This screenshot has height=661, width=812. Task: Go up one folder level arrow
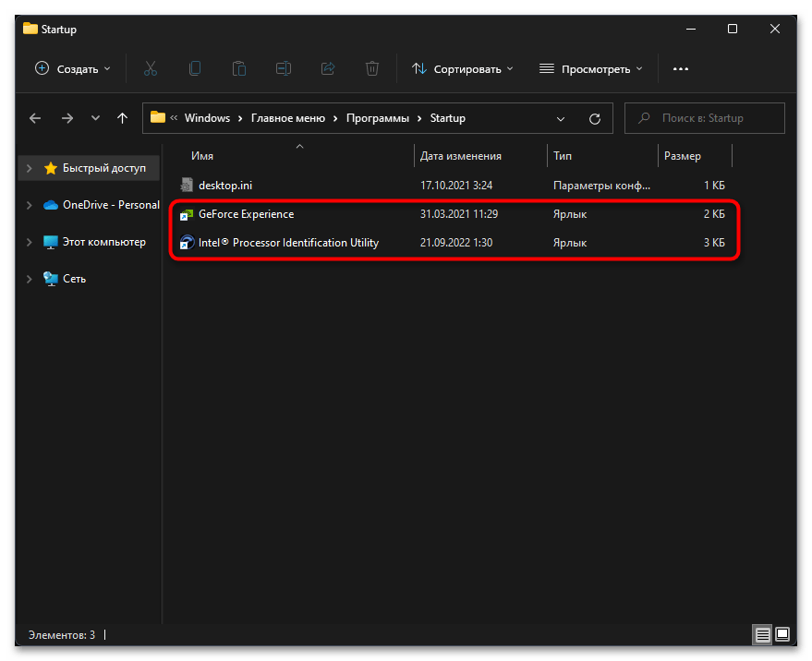[122, 118]
